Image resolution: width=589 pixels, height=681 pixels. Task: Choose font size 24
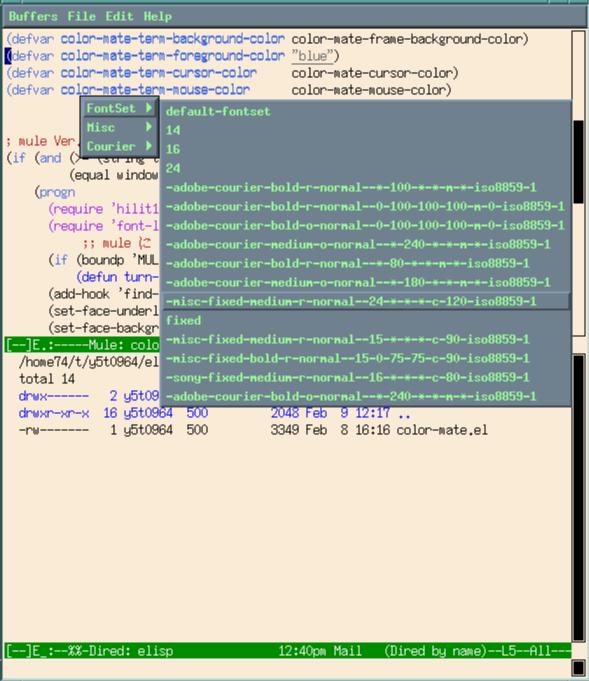(x=365, y=168)
